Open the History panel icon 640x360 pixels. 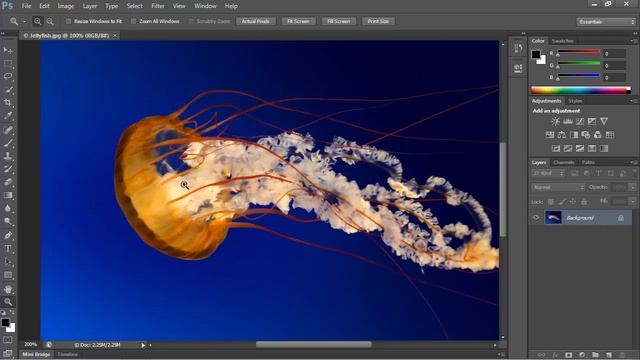(x=518, y=49)
